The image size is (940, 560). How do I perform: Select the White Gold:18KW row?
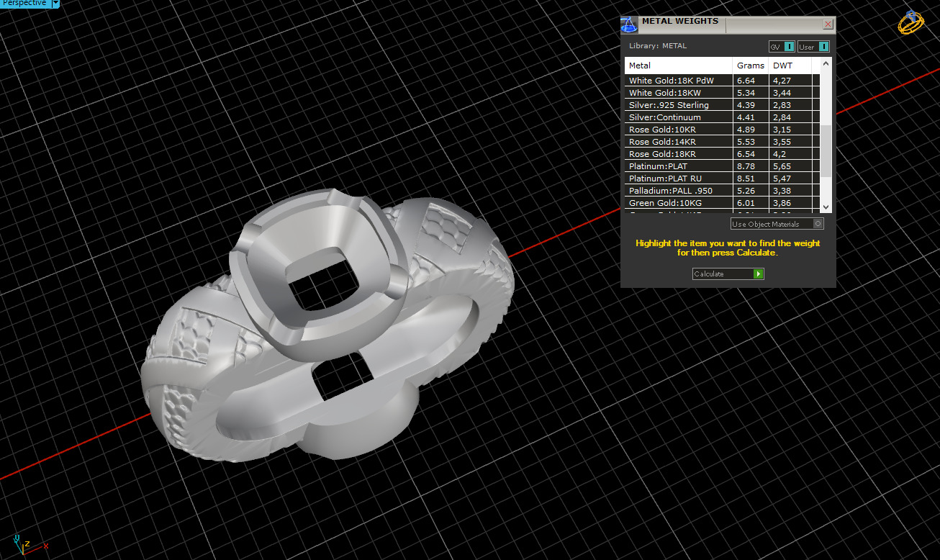pos(722,93)
